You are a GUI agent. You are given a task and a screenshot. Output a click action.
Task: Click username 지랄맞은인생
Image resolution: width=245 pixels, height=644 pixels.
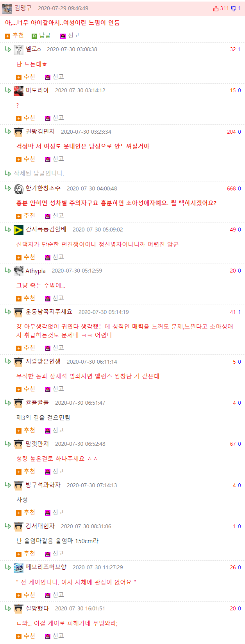(43, 361)
